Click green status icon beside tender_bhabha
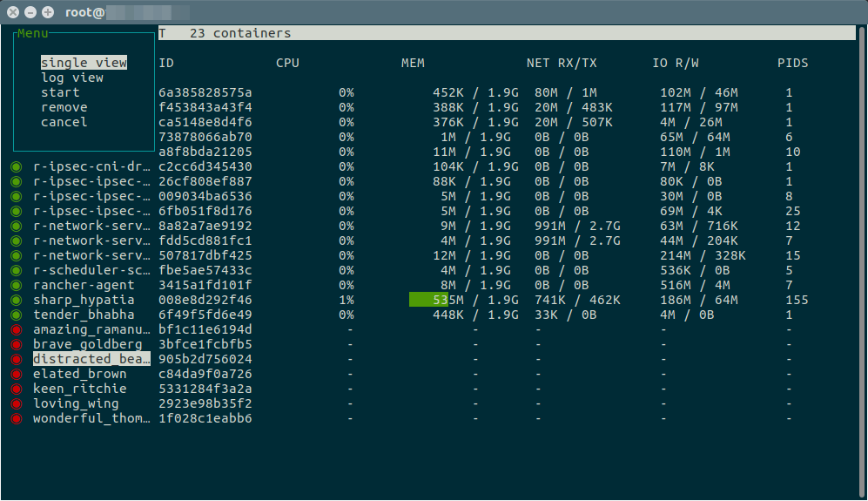This screenshot has height=501, width=868. [16, 315]
